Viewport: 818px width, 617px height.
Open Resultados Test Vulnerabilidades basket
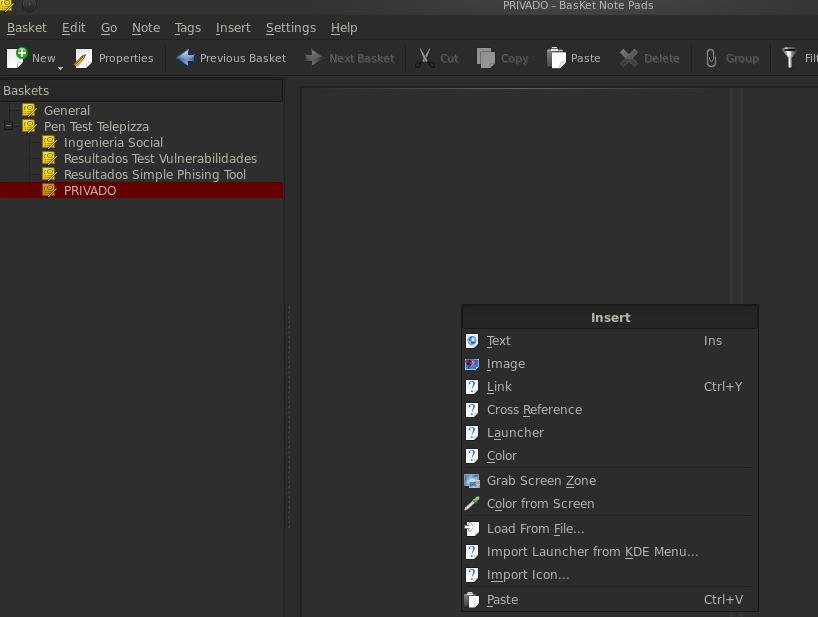[160, 158]
